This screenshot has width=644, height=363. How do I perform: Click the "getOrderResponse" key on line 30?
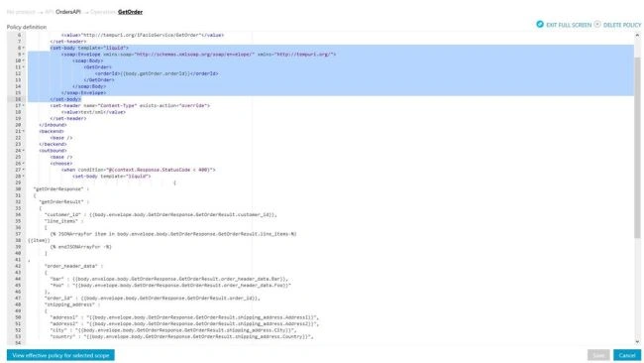click(58, 189)
